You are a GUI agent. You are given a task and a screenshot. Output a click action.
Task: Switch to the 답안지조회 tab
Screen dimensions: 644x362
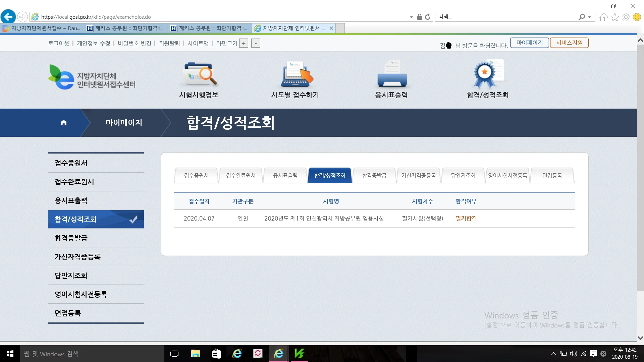(x=463, y=175)
